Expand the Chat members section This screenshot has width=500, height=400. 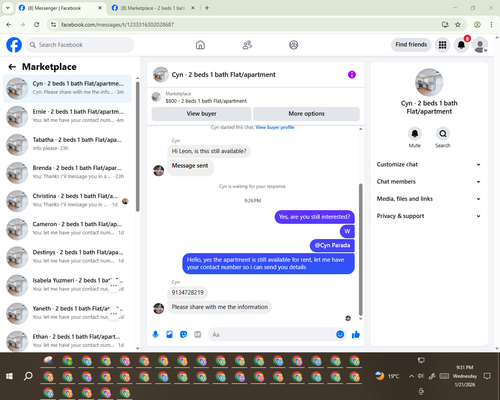coord(429,182)
